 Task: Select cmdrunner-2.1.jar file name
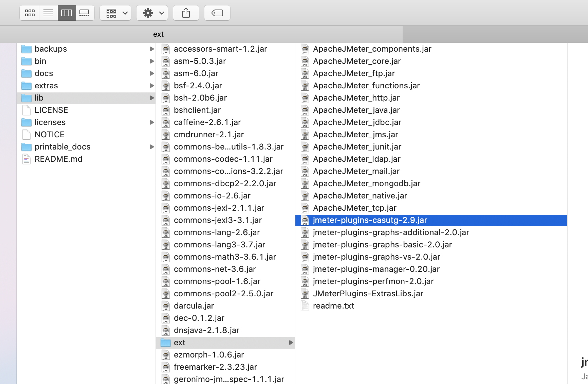pos(209,135)
